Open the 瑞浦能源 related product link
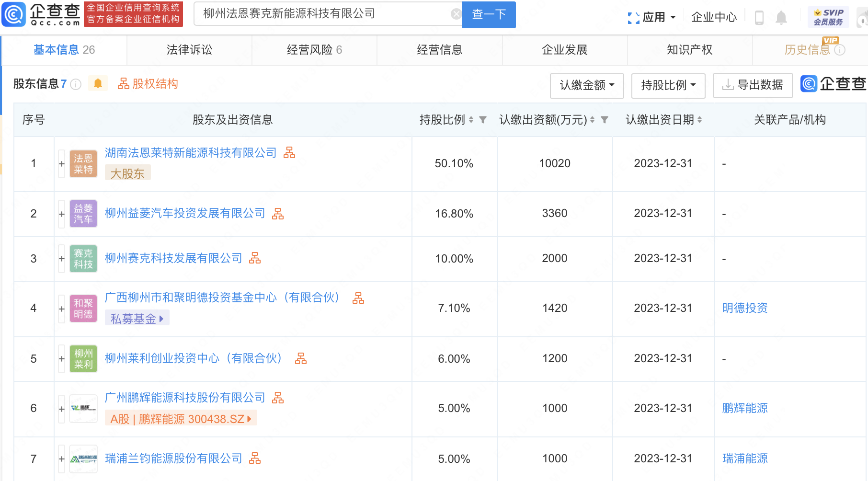This screenshot has height=481, width=868. click(x=745, y=459)
